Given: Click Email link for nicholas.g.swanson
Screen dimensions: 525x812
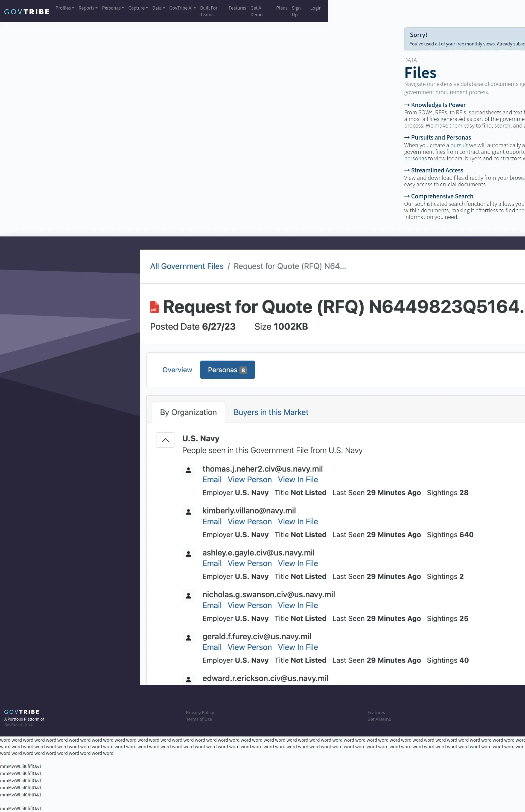Looking at the screenshot, I should (212, 606).
